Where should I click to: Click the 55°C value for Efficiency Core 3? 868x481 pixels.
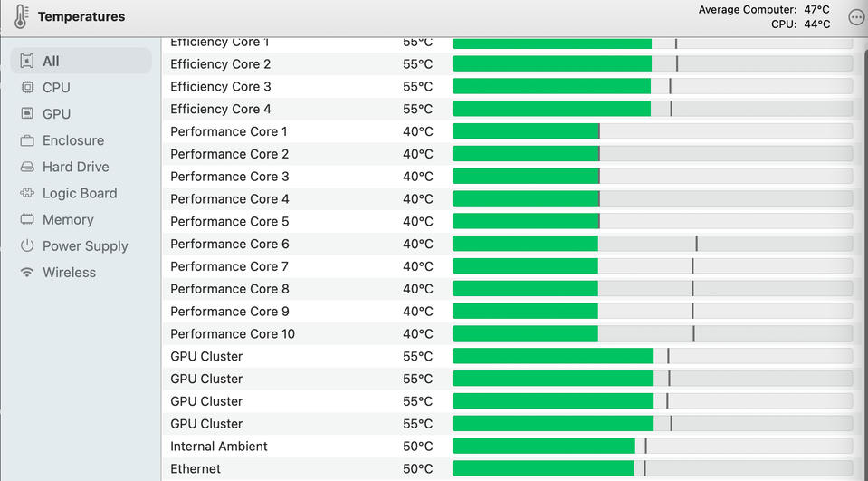tap(418, 86)
